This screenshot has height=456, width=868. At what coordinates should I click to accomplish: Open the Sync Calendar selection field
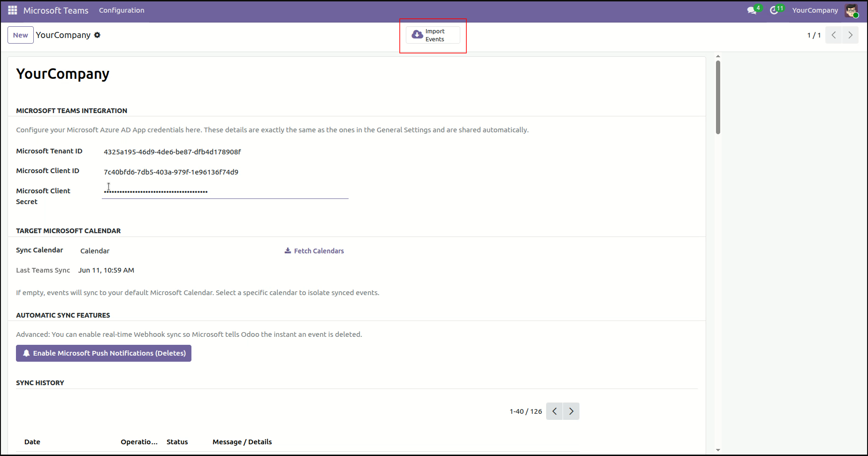pos(177,251)
